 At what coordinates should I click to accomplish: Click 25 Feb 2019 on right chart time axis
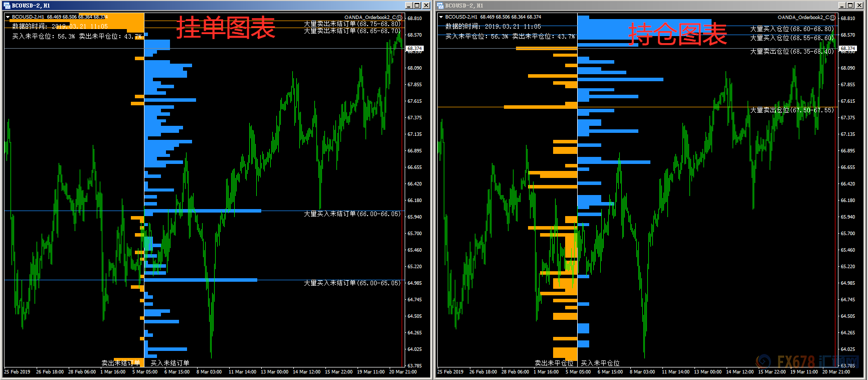coord(450,372)
